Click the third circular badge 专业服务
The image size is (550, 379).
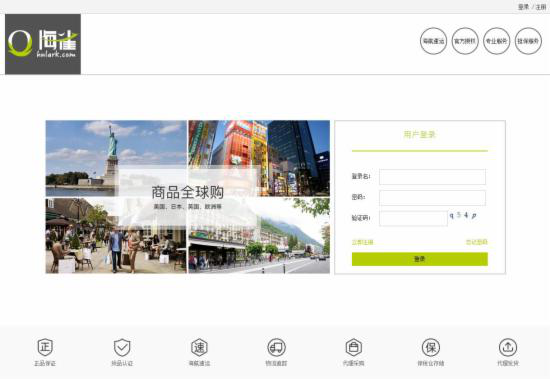click(497, 41)
